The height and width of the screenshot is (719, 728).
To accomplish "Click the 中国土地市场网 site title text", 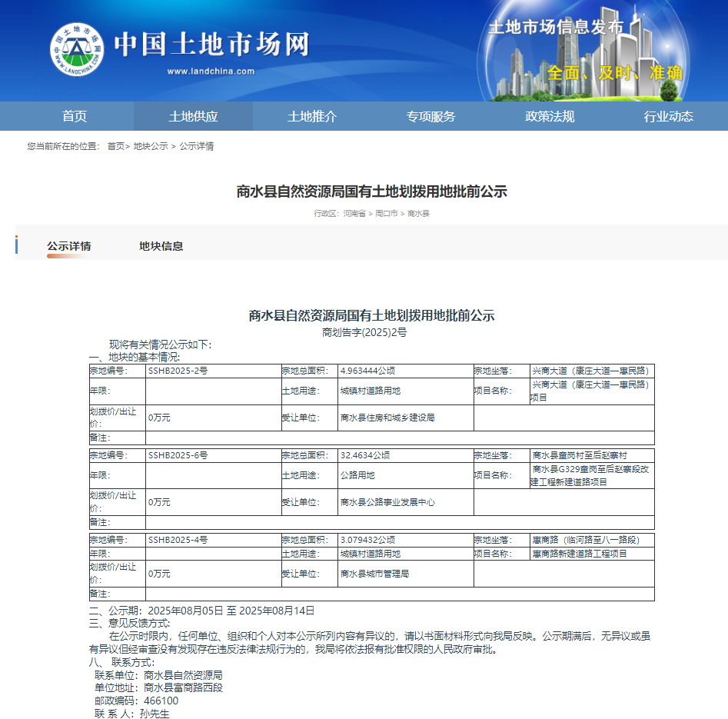I will [x=211, y=45].
